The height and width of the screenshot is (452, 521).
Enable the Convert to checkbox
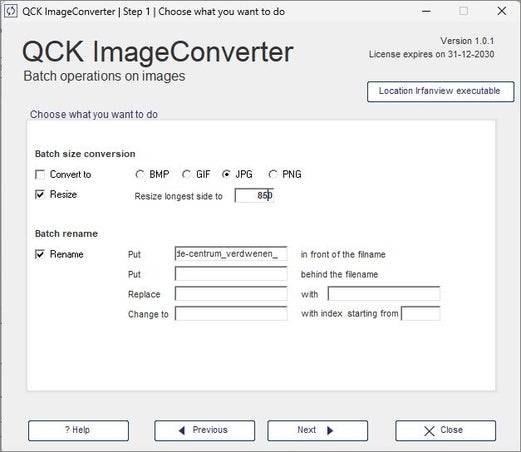(40, 174)
